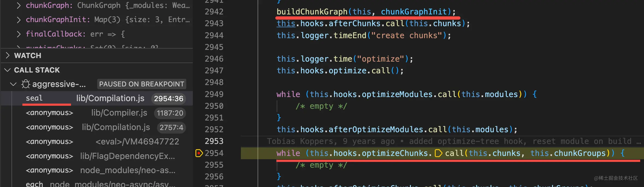The image size is (644, 187).
Task: Select the anonymous frame at lib/Compiler.js 1187:20
Action: point(97,113)
